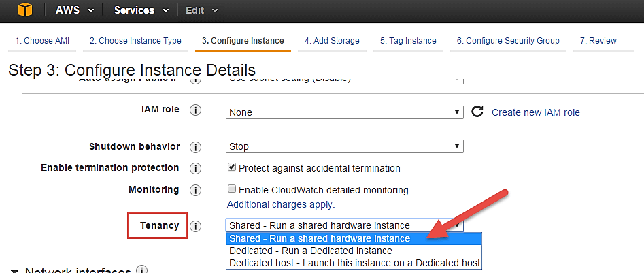Choose Dedicated host tenancy option
The width and height of the screenshot is (644, 273).
[354, 263]
